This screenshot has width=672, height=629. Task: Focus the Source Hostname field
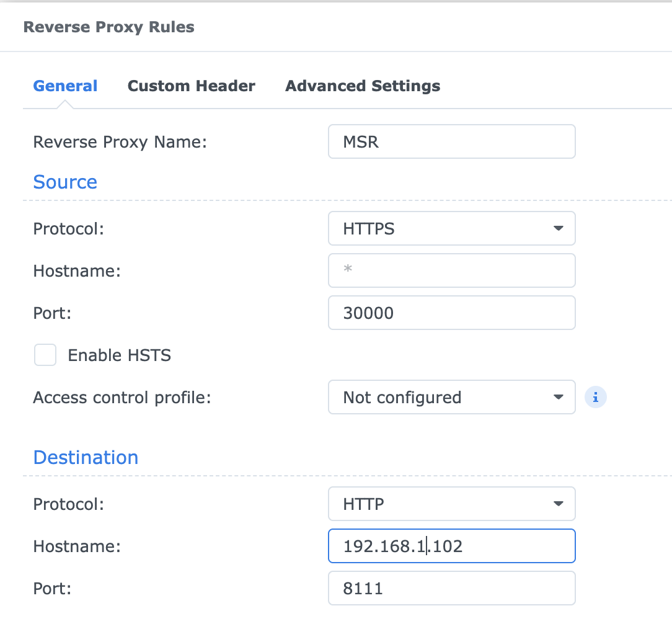[x=452, y=270]
